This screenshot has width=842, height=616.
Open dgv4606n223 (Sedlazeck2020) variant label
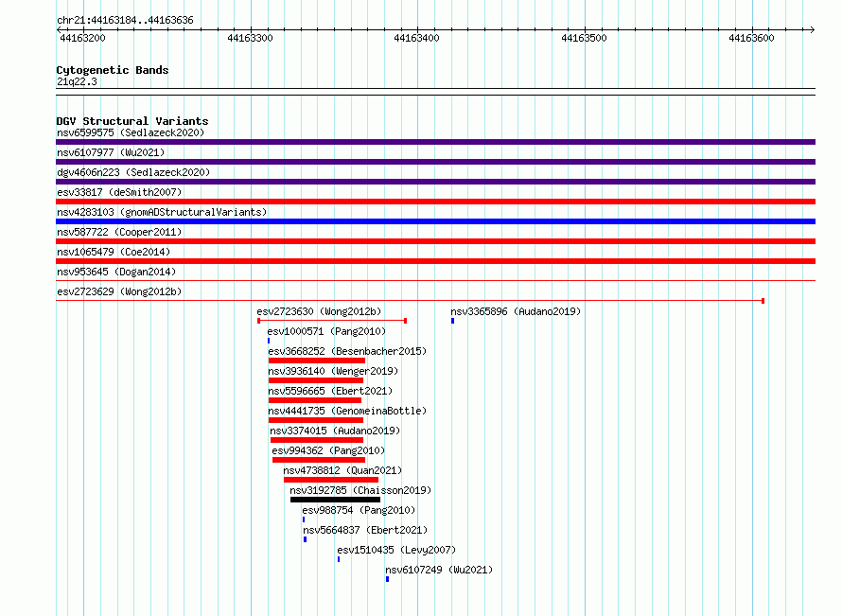133,172
